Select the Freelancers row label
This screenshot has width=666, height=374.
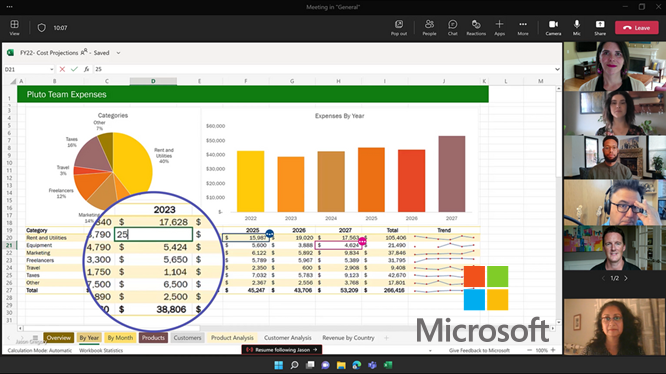point(40,260)
